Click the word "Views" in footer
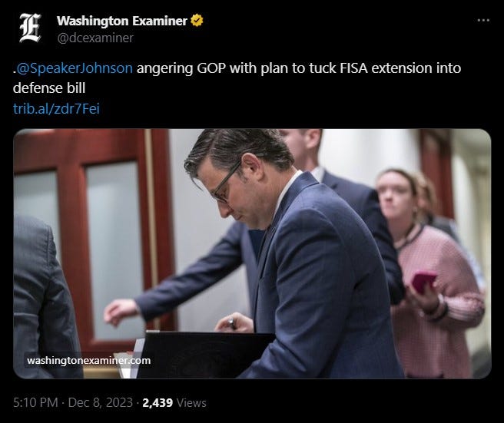504x423 pixels. pos(191,403)
